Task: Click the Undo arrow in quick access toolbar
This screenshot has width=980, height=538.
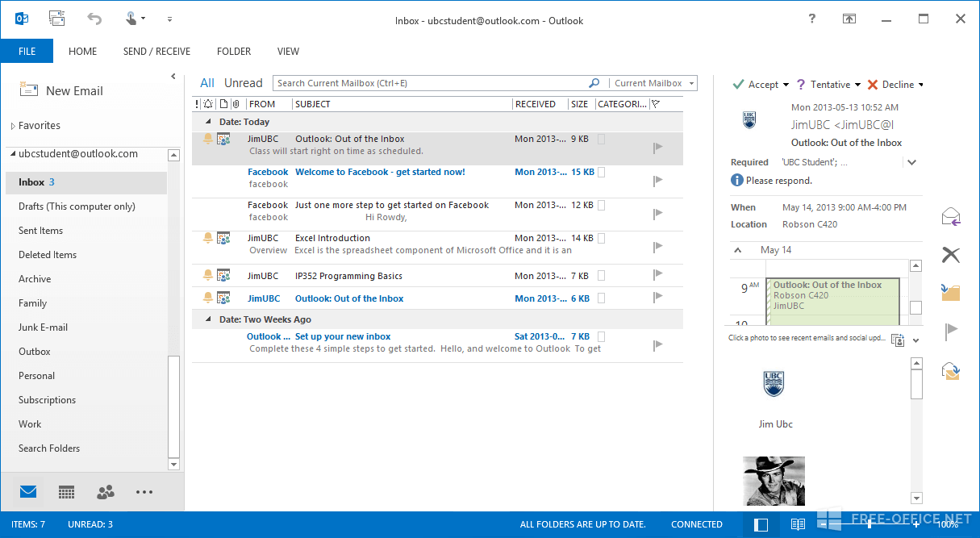Action: [94, 19]
